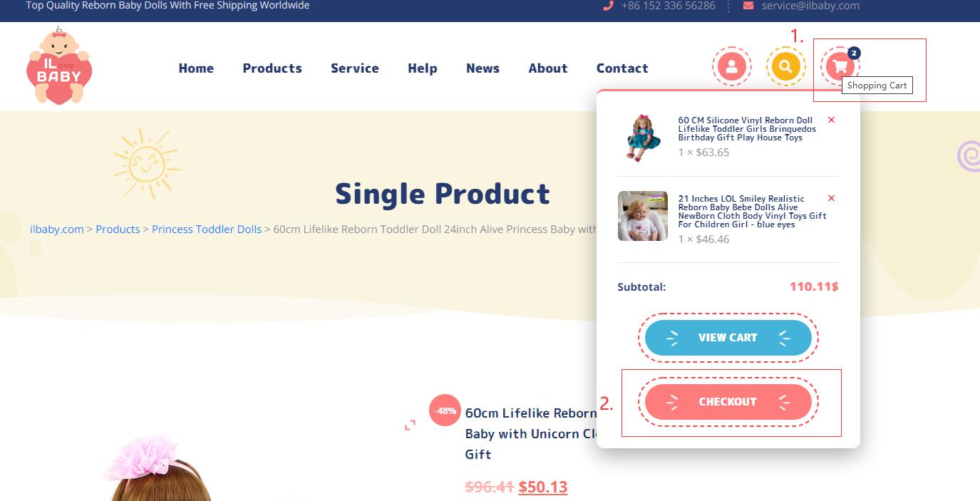Image resolution: width=980 pixels, height=501 pixels.
Task: Open the blue-dress doll thumbnail in cart
Action: click(x=643, y=137)
